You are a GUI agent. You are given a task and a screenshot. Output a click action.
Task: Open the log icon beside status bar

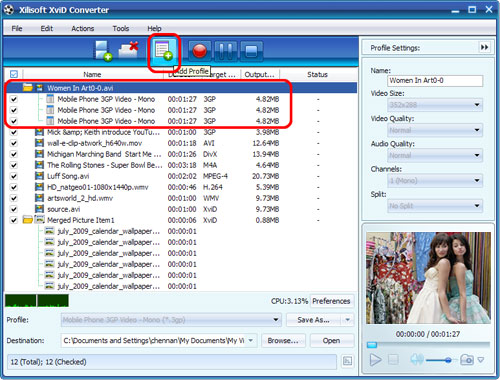coord(347,361)
